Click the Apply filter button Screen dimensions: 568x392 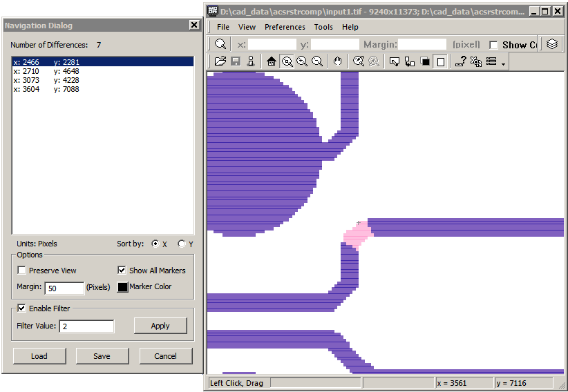tap(160, 326)
